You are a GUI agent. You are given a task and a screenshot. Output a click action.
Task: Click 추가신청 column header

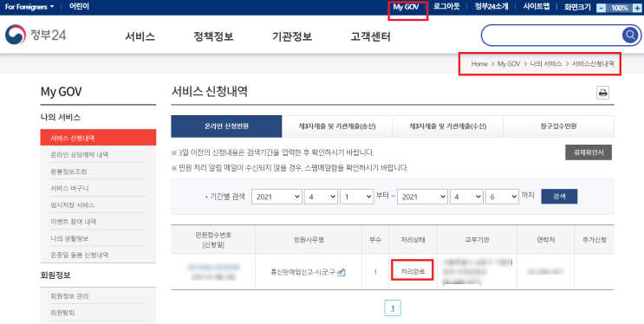click(x=594, y=239)
